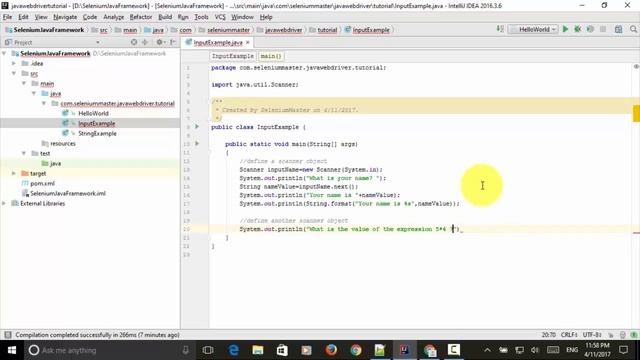The image size is (640, 360).
Task: Click the ENG language indicator
Action: [x=572, y=350]
